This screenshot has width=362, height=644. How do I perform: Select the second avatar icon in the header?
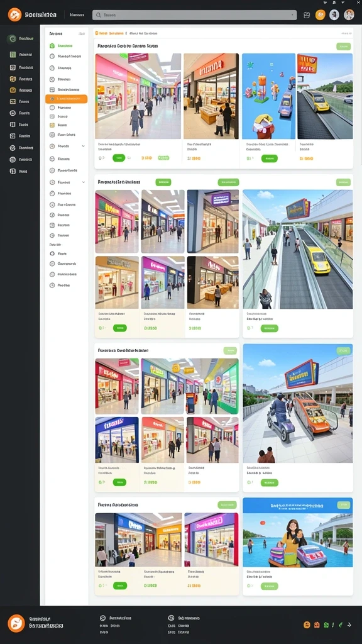(334, 15)
